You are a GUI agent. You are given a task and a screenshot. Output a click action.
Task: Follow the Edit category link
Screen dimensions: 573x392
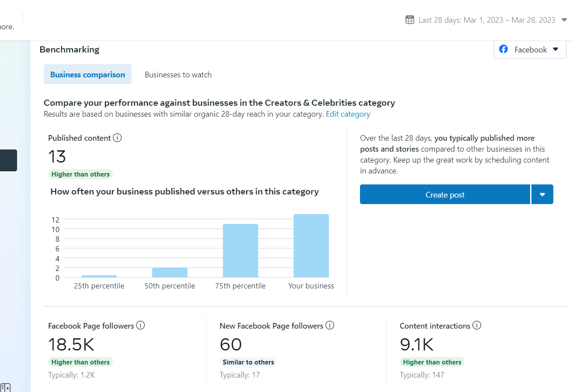coord(348,114)
